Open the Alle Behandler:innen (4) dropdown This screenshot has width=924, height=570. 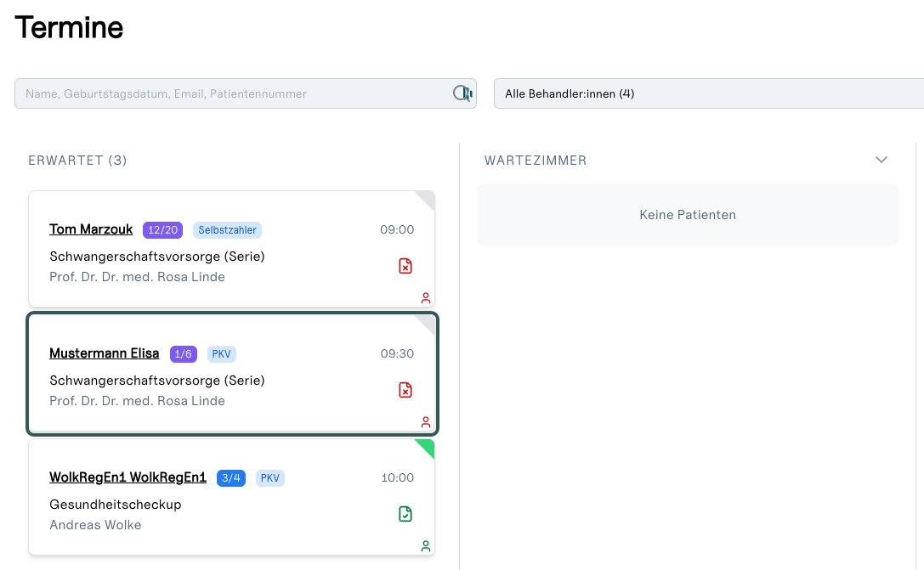pos(709,93)
